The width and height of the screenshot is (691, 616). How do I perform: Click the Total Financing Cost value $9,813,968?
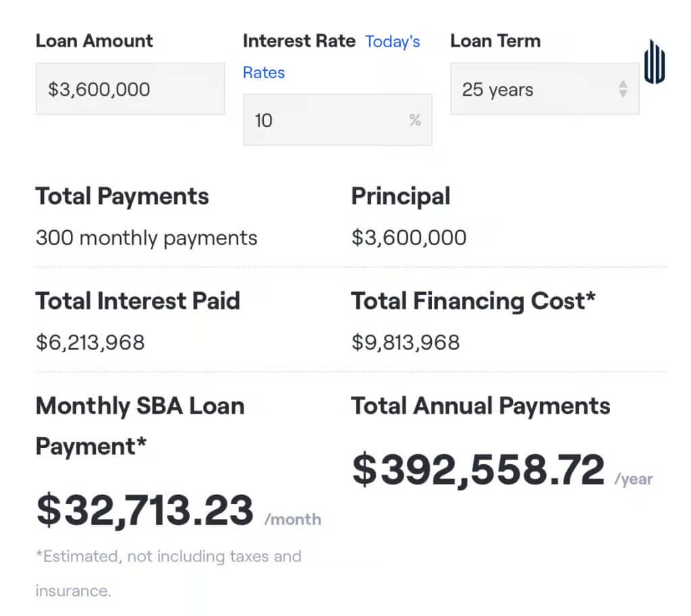(x=406, y=342)
